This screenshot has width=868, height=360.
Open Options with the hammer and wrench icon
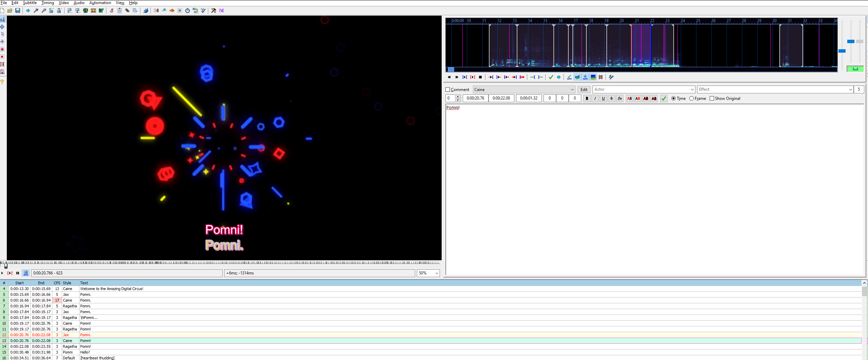(x=214, y=11)
